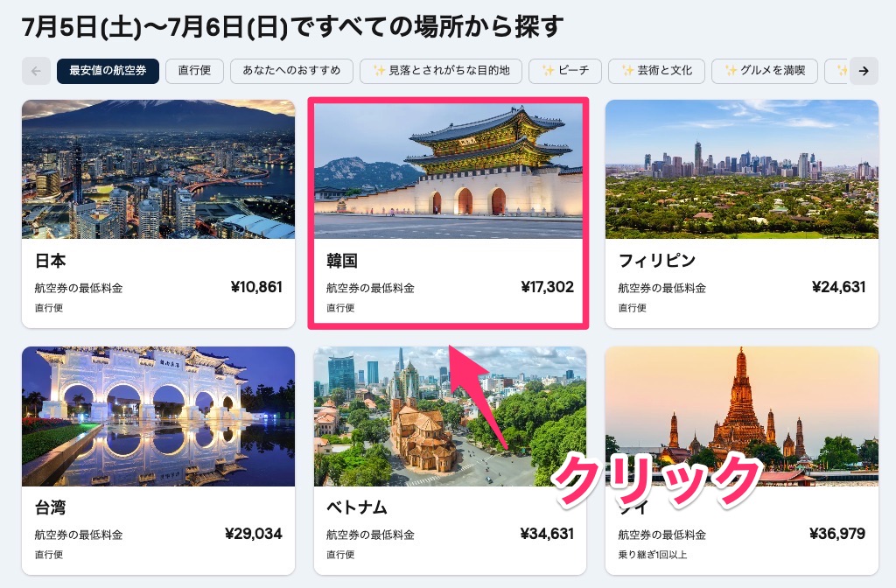Select the グルメを満喫 filter chip
Screen dimensions: 896x588
pos(765,71)
